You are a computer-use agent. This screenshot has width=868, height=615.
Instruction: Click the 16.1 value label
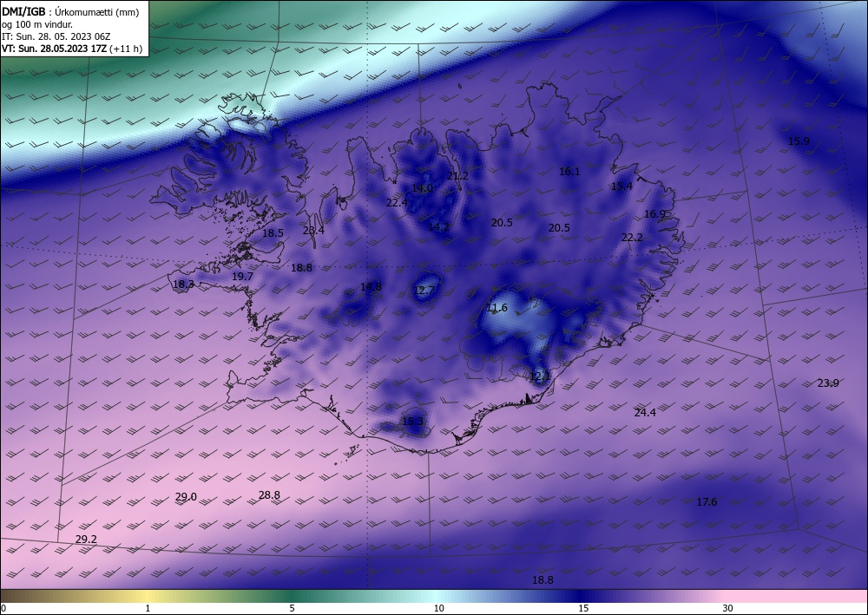[569, 172]
